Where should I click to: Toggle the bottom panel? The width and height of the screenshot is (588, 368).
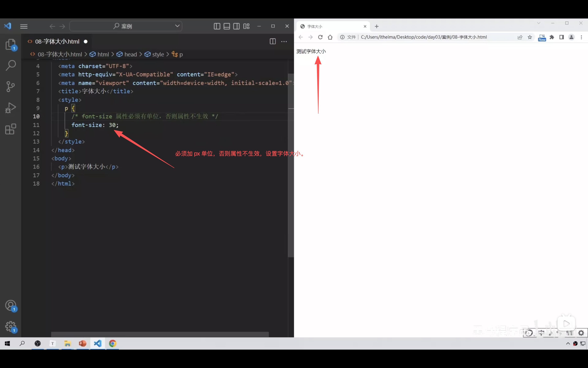coord(227,26)
